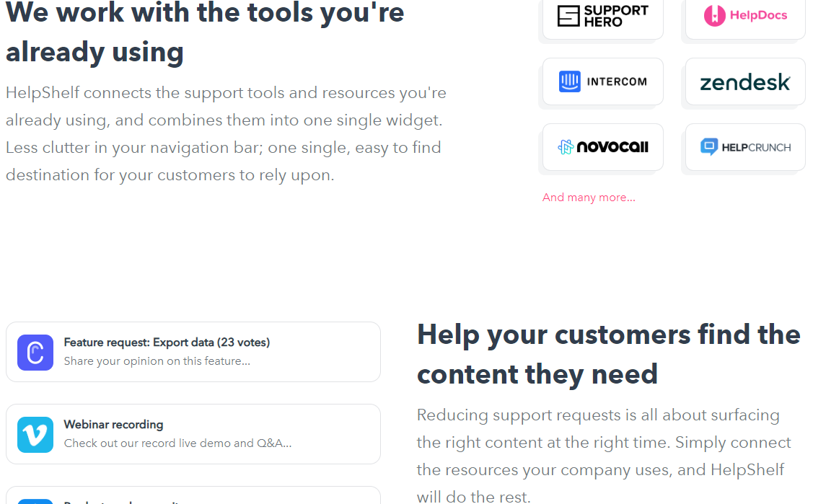This screenshot has height=504, width=813.
Task: Select the Novocall logo
Action: (x=602, y=147)
